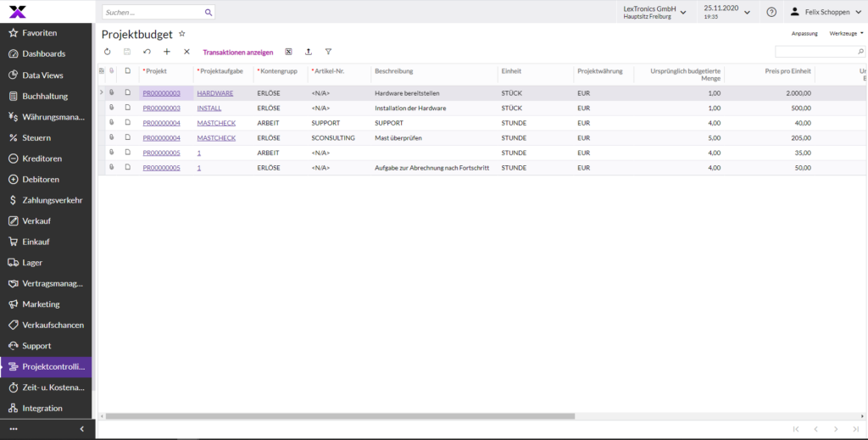
Task: Click the column configuration icon in grid header
Action: point(102,71)
